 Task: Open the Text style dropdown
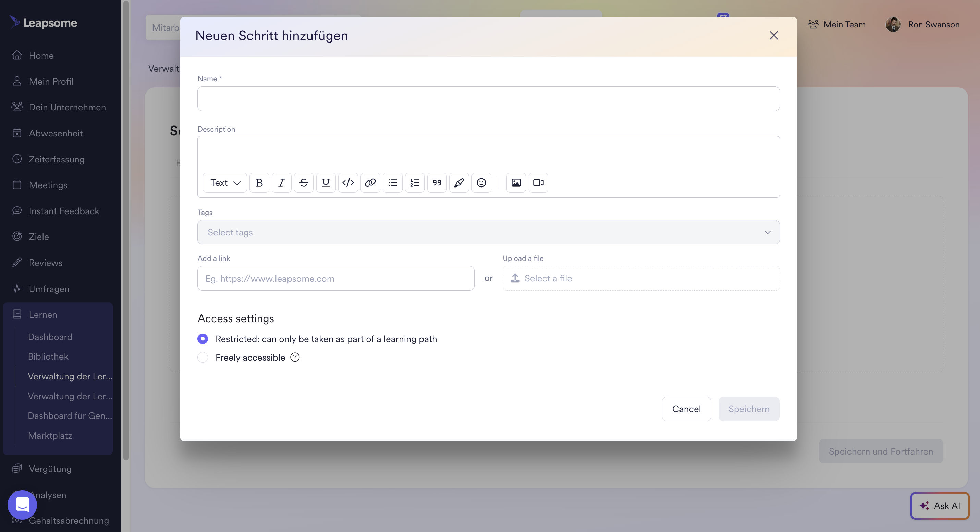tap(225, 183)
